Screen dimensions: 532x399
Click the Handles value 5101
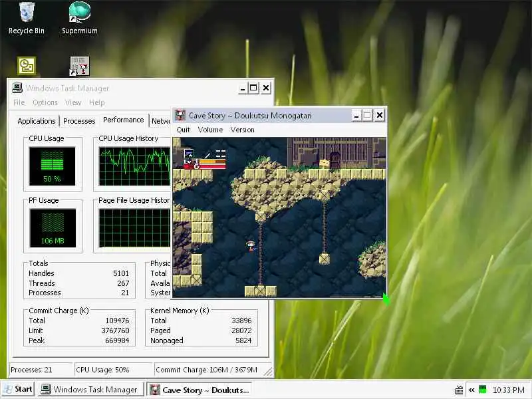pyautogui.click(x=121, y=273)
